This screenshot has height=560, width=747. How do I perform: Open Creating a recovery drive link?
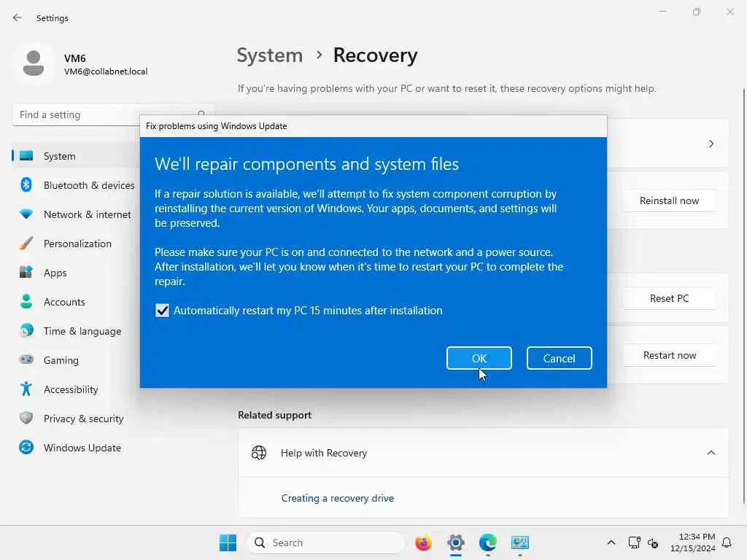tap(337, 498)
